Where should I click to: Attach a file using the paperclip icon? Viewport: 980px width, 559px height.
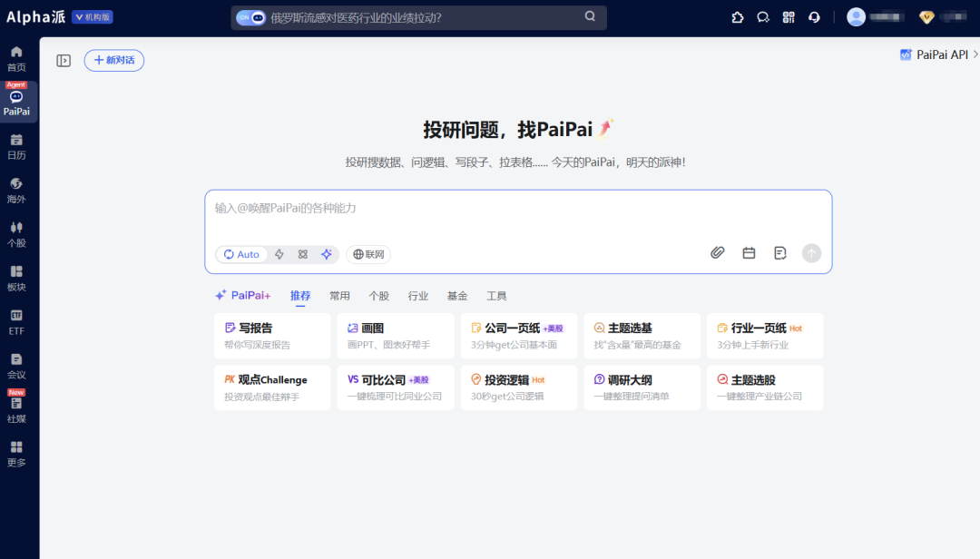717,253
